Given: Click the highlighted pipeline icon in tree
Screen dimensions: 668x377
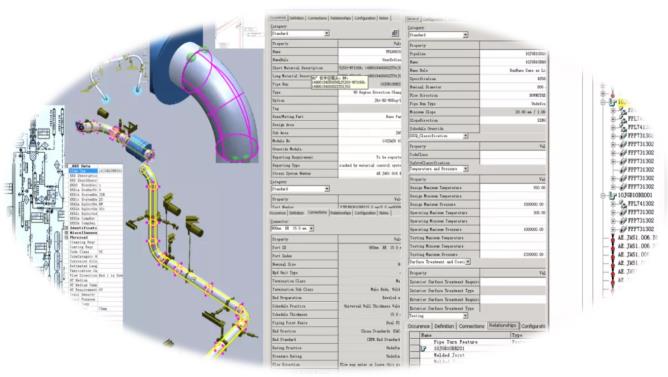Looking at the screenshot, I should (x=613, y=102).
